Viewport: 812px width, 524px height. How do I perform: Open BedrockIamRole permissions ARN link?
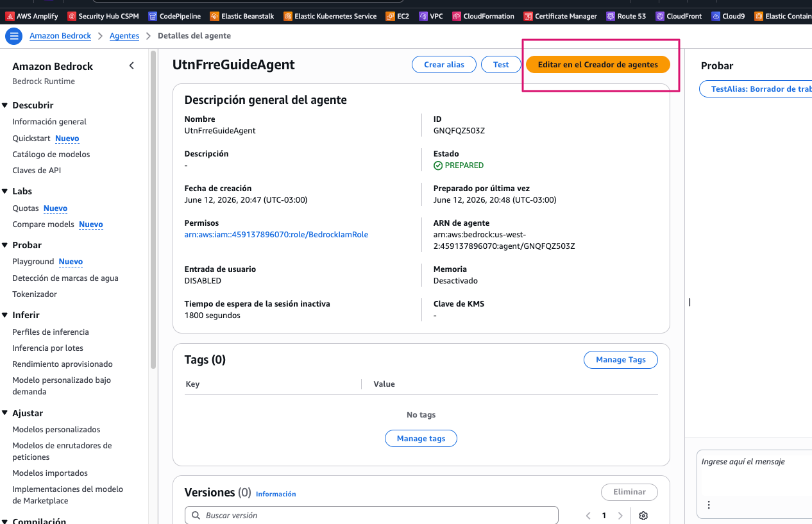276,235
